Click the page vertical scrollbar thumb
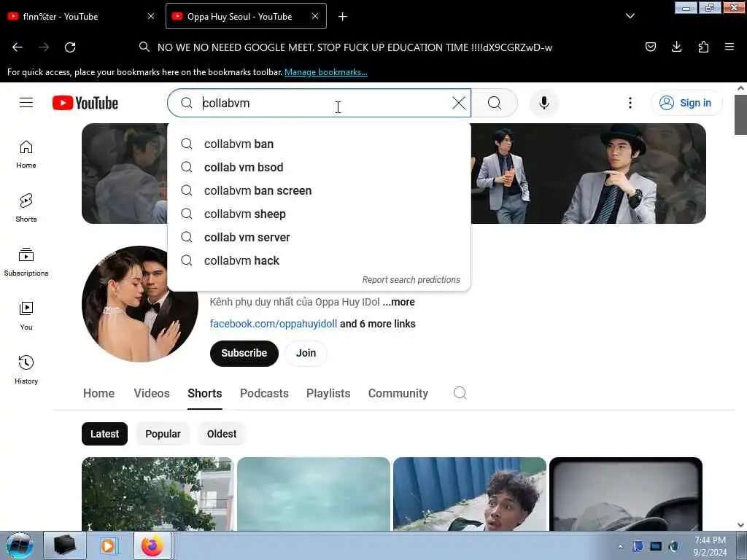The height and width of the screenshot is (560, 747). tap(740, 114)
